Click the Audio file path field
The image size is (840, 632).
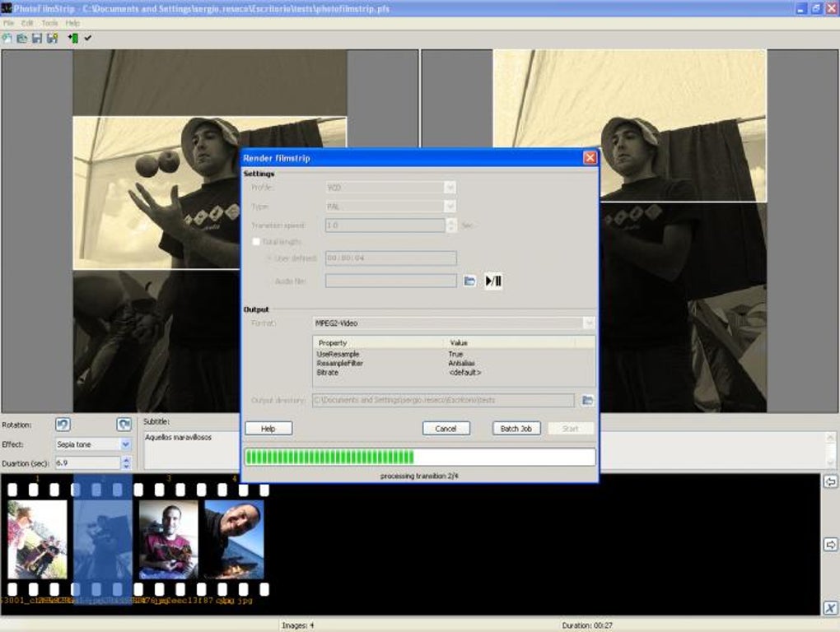pos(390,281)
